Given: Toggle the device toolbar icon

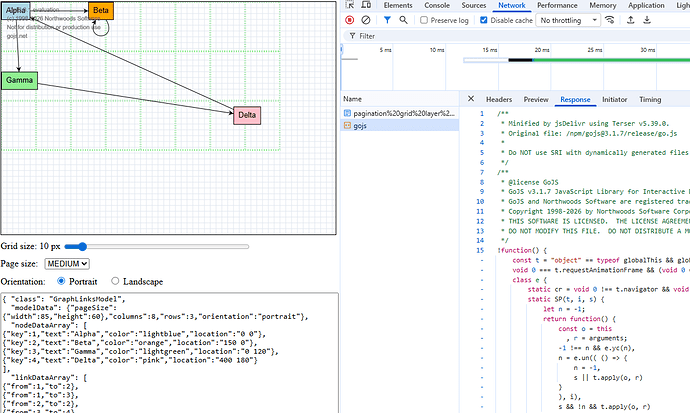Looking at the screenshot, I should click(367, 6).
